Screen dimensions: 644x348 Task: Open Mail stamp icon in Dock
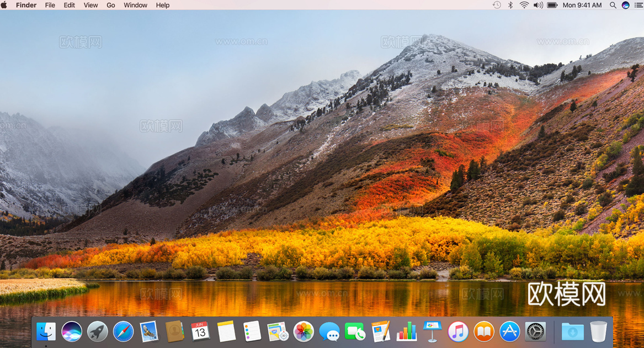(x=148, y=331)
